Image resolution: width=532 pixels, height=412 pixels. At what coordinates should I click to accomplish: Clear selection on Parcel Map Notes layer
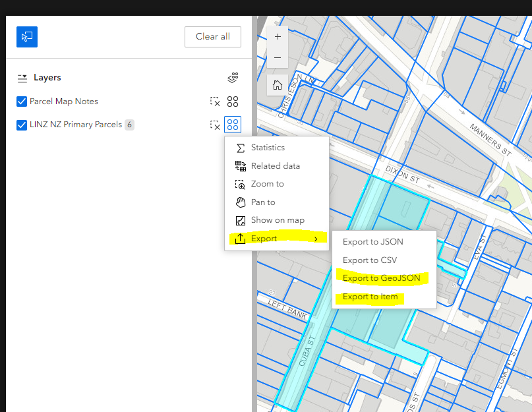pos(214,102)
